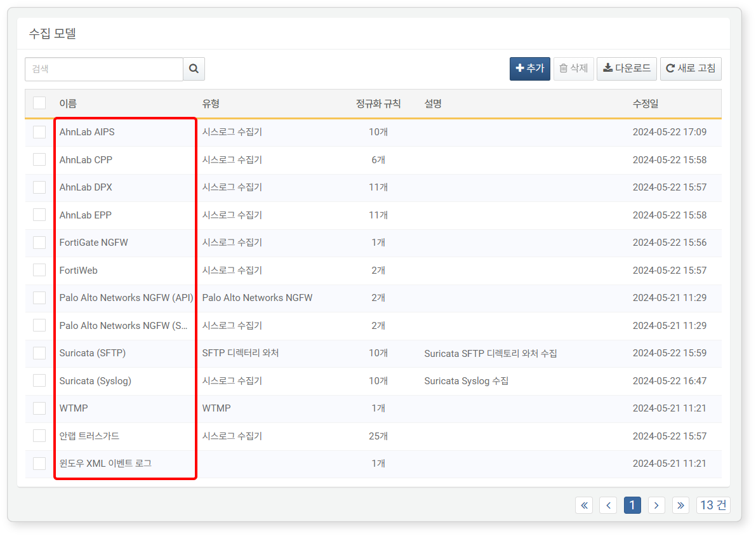The height and width of the screenshot is (536, 756).
Task: Click the 다운로드 download button
Action: point(627,69)
